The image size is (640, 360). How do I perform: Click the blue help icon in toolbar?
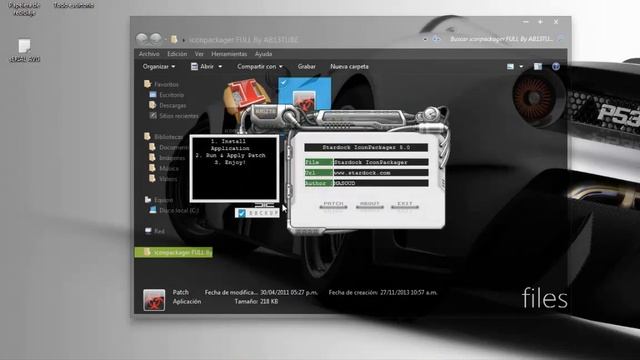pos(556,67)
